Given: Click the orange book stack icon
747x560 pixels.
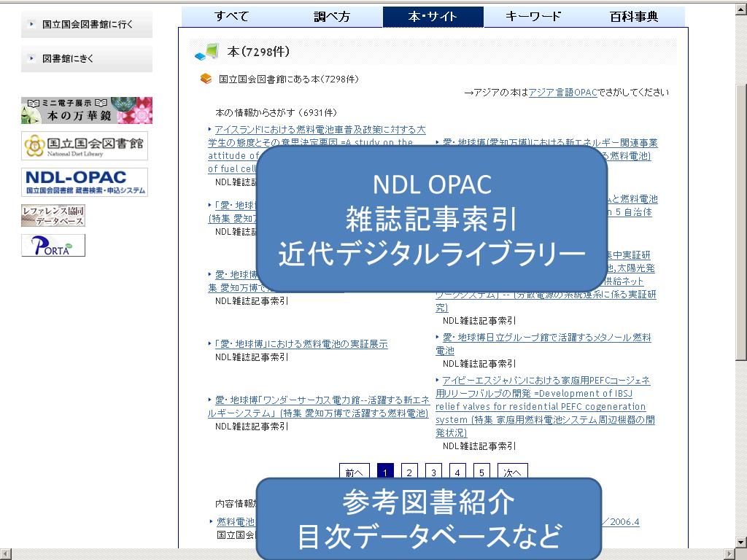Looking at the screenshot, I should [x=206, y=79].
